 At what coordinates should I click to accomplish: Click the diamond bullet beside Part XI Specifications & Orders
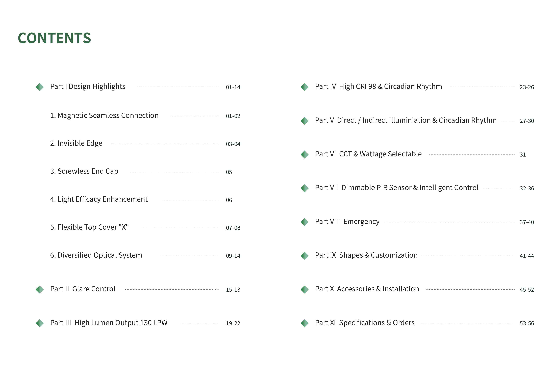[305, 323]
